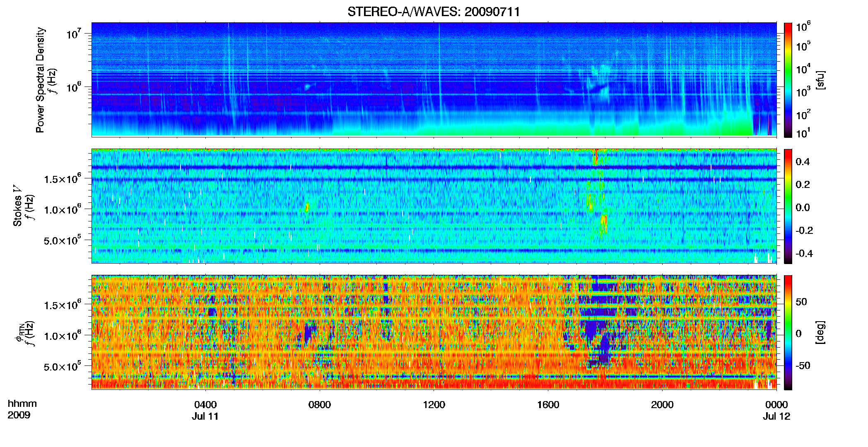Click the -0.4 value on Stokes color bar

[804, 253]
